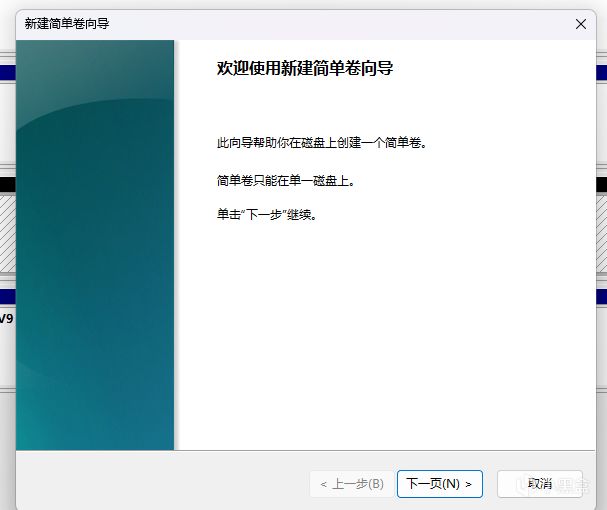
Task: Click the 下一页(N) button to continue
Action: point(440,484)
